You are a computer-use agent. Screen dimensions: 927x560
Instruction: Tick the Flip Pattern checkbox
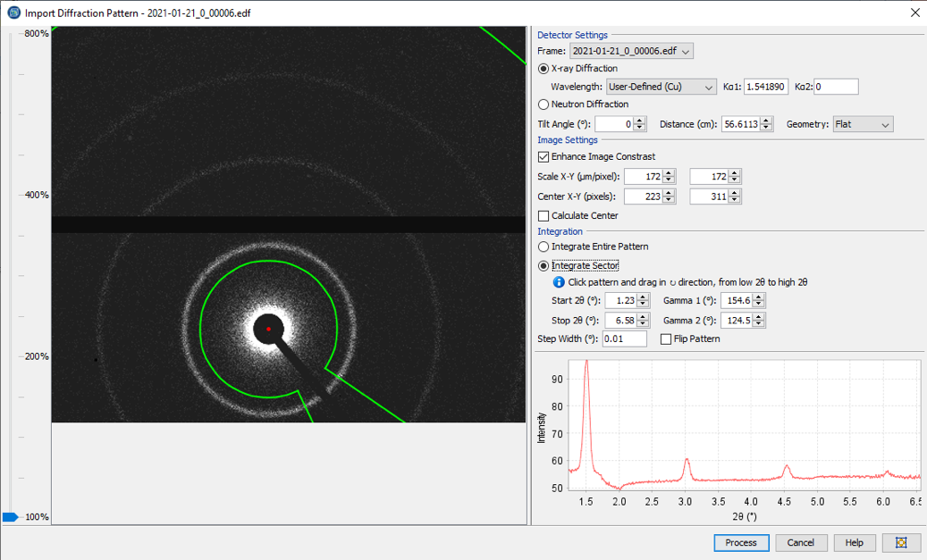point(666,339)
